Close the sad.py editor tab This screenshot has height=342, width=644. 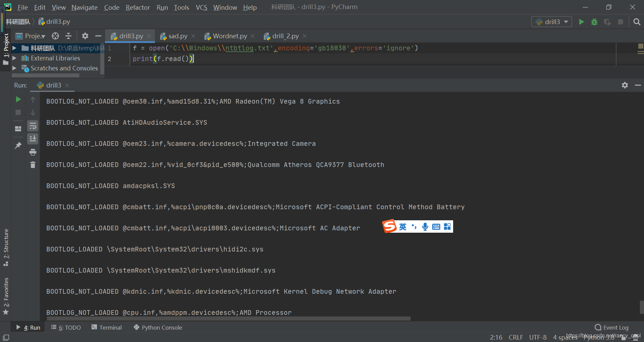click(193, 36)
